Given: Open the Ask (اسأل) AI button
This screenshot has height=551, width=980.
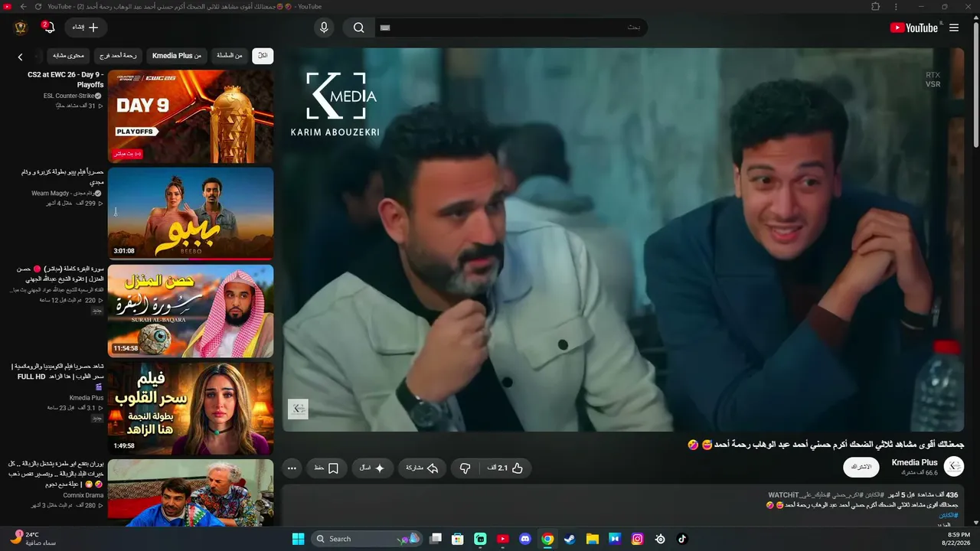Looking at the screenshot, I should pos(372,468).
